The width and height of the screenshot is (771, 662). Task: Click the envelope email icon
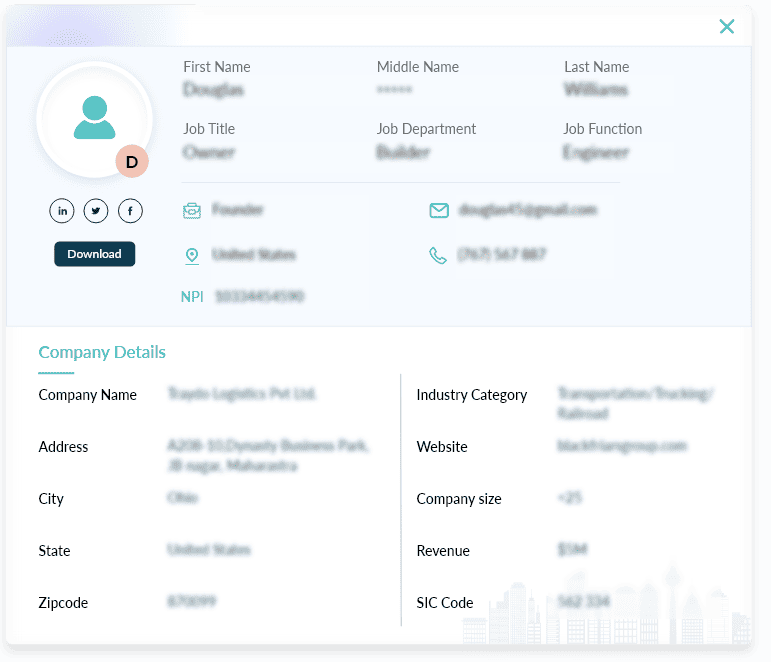[x=439, y=210]
